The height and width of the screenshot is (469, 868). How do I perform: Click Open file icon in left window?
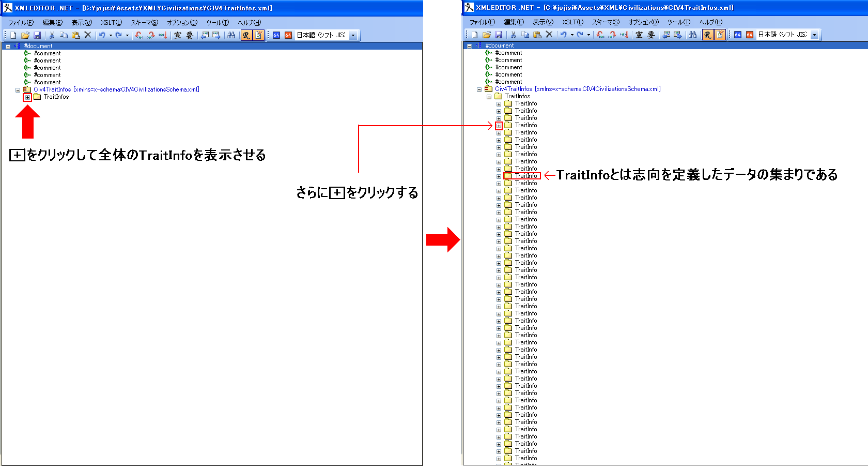(x=25, y=35)
